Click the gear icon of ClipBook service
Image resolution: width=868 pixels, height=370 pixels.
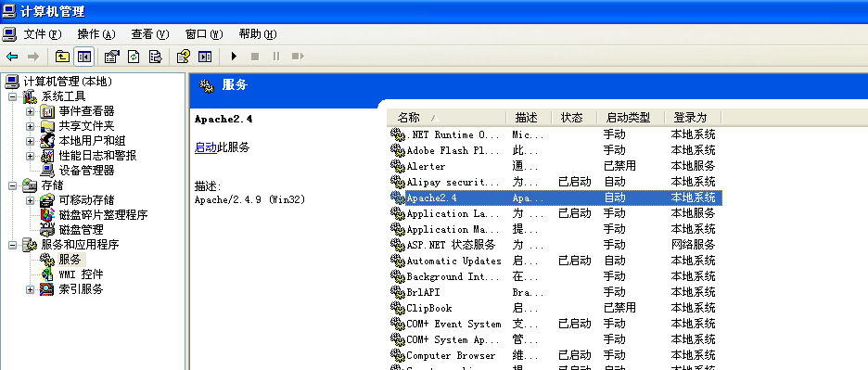[x=398, y=308]
